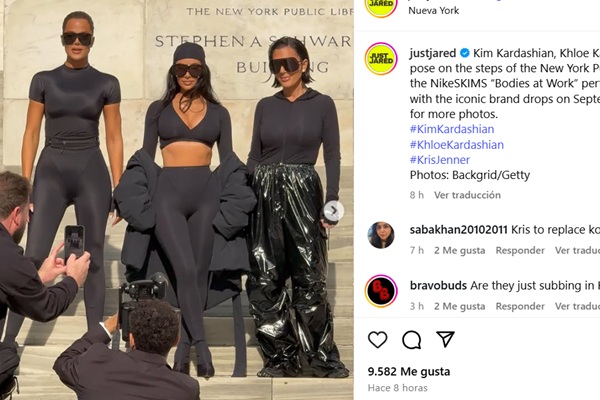600x400 pixels.
Task: Open the Just Jared header profile picture
Action: [381, 6]
